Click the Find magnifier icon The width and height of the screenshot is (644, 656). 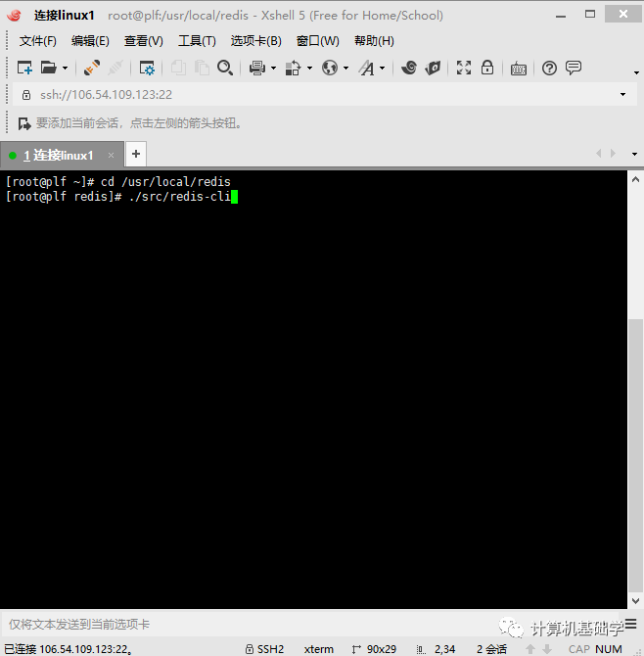[225, 68]
